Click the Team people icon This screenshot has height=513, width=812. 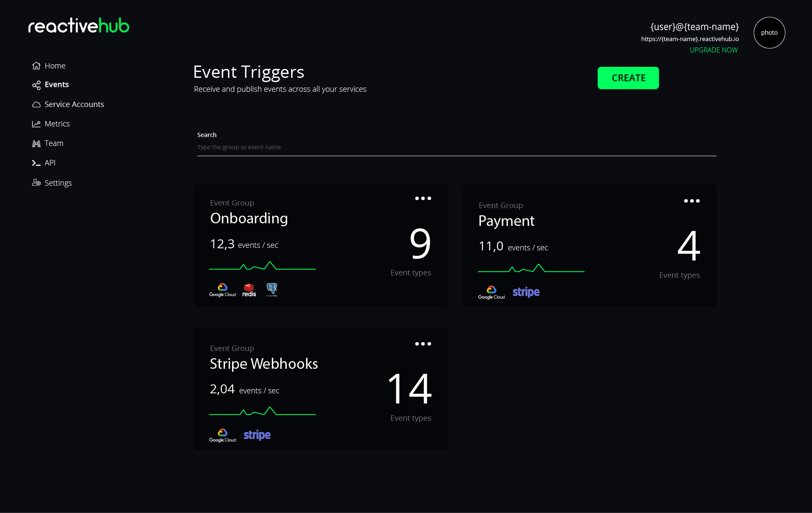tap(36, 144)
